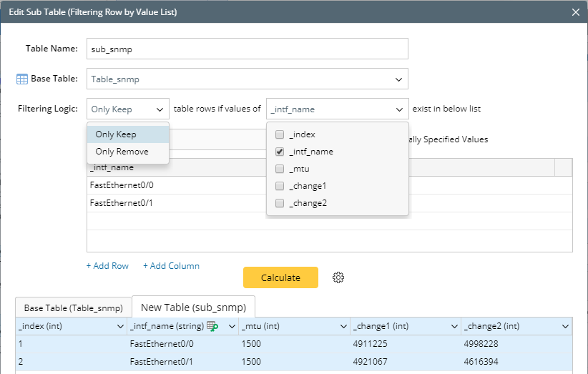Open the Only Keep filtering logic dropdown
The height and width of the screenshot is (374, 588).
tap(128, 109)
